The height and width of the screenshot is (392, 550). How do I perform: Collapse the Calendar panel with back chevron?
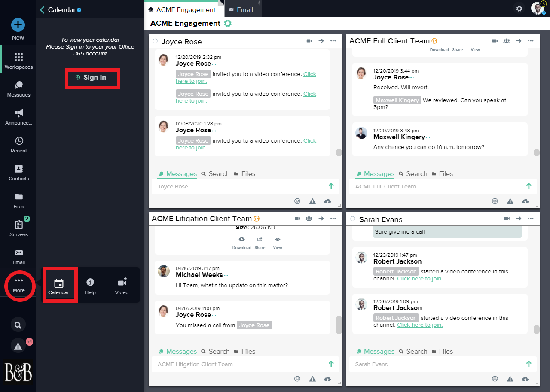42,10
